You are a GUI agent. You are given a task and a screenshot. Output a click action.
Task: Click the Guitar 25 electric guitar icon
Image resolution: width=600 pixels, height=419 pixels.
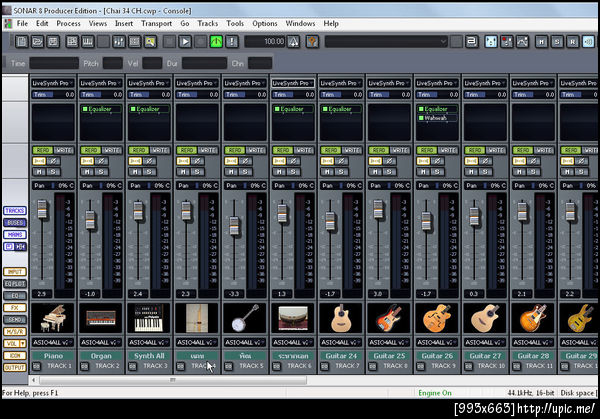click(388, 319)
